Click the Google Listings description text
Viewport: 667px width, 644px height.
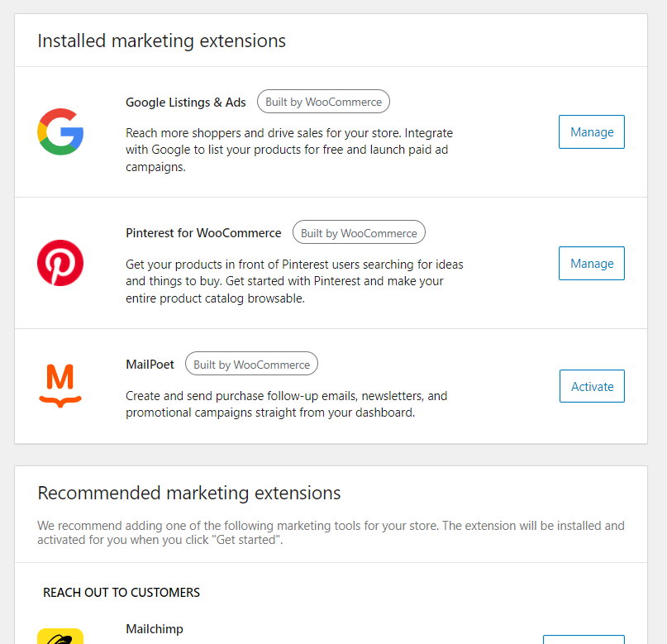click(x=289, y=150)
